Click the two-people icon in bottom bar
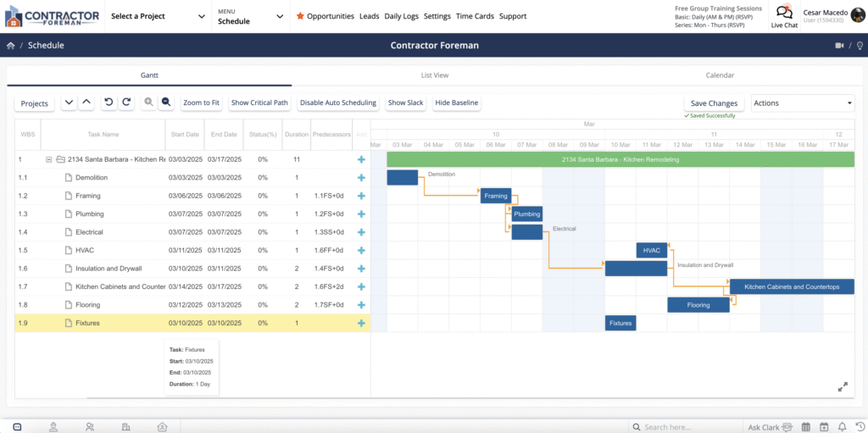This screenshot has width=868, height=433. 90,427
